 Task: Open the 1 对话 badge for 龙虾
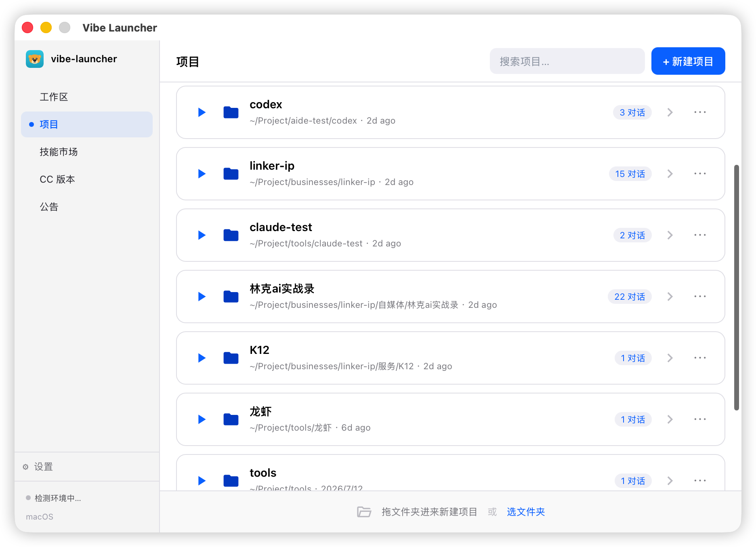633,419
